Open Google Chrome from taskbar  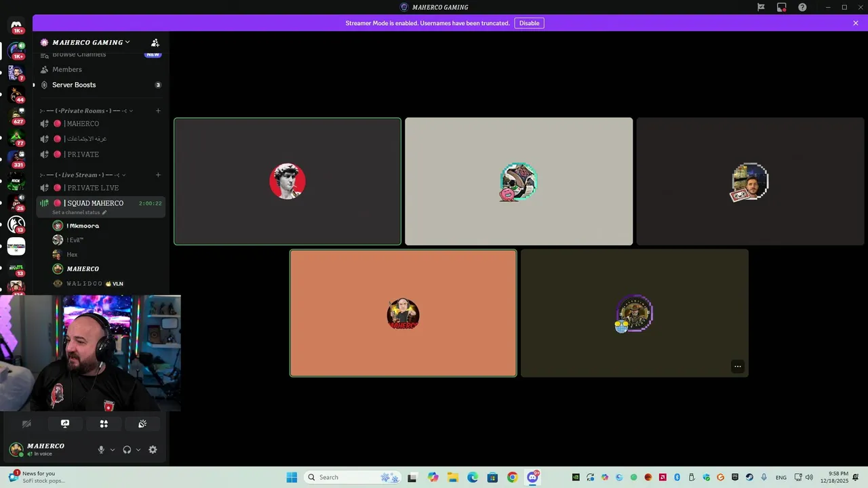coord(513,477)
